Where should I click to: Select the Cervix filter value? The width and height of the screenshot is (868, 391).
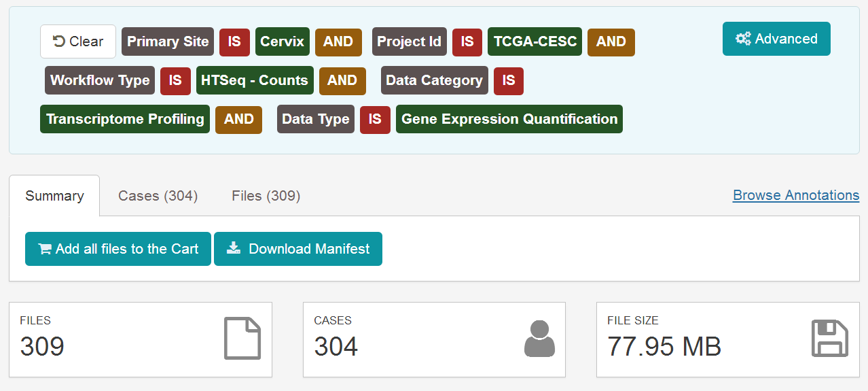tap(283, 41)
